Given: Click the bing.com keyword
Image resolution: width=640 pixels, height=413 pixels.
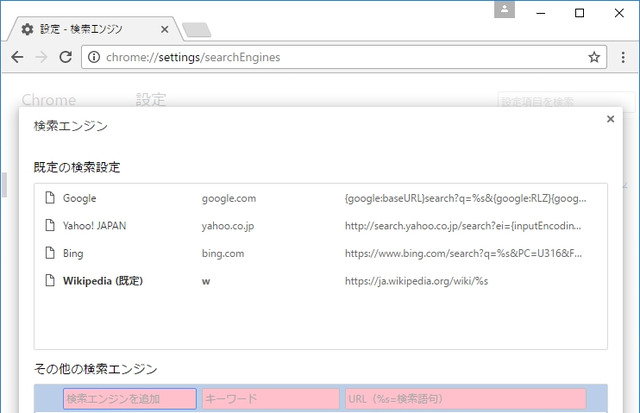Looking at the screenshot, I should pos(223,253).
